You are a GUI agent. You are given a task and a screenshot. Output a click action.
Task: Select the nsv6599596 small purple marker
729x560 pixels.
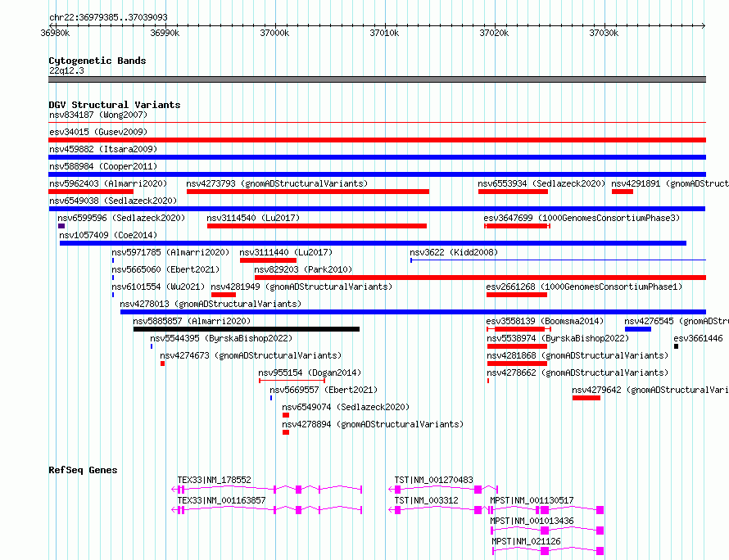(x=61, y=226)
